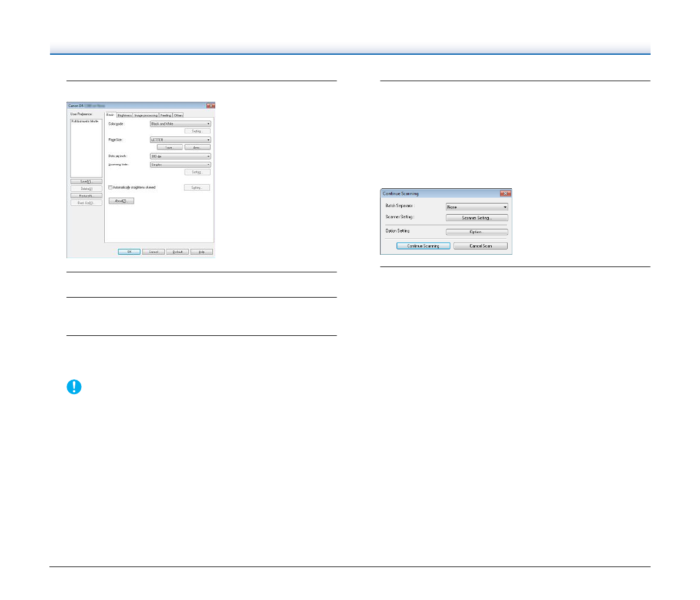
Task: Select Full Automatic Mode in User Preference list
Action: click(85, 121)
